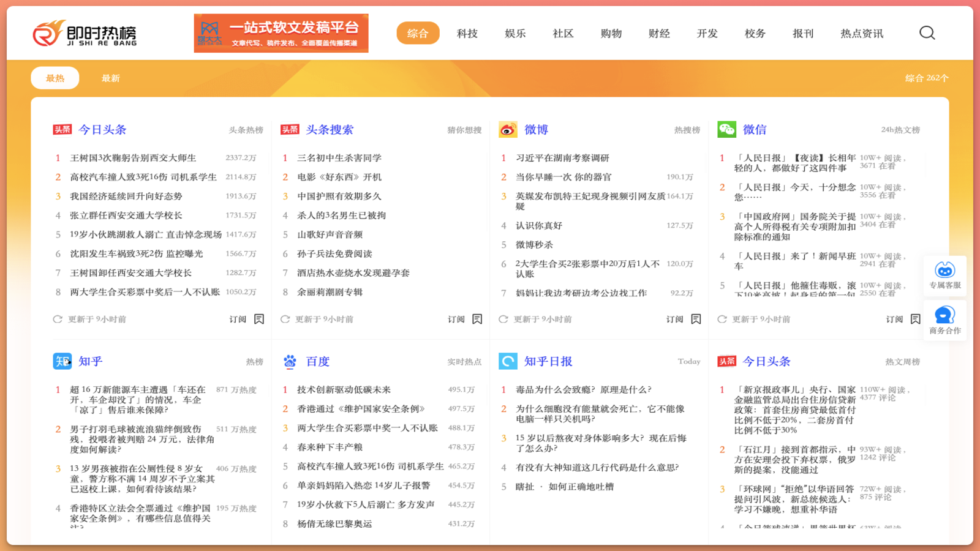This screenshot has height=551, width=980.
Task: Switch to the 财经 tab
Action: tap(659, 33)
